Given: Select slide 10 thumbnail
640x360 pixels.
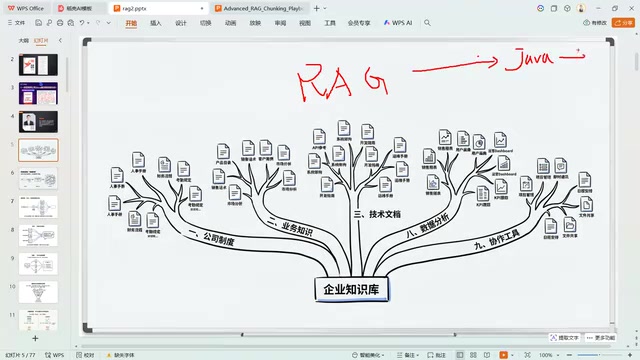Looking at the screenshot, I should point(38,292).
